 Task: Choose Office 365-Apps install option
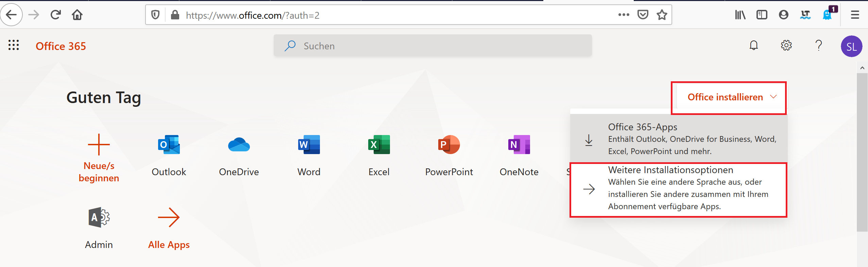(x=679, y=139)
